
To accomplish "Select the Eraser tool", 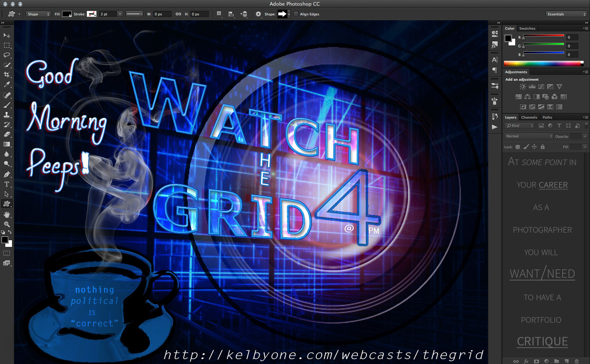I will coord(7,134).
